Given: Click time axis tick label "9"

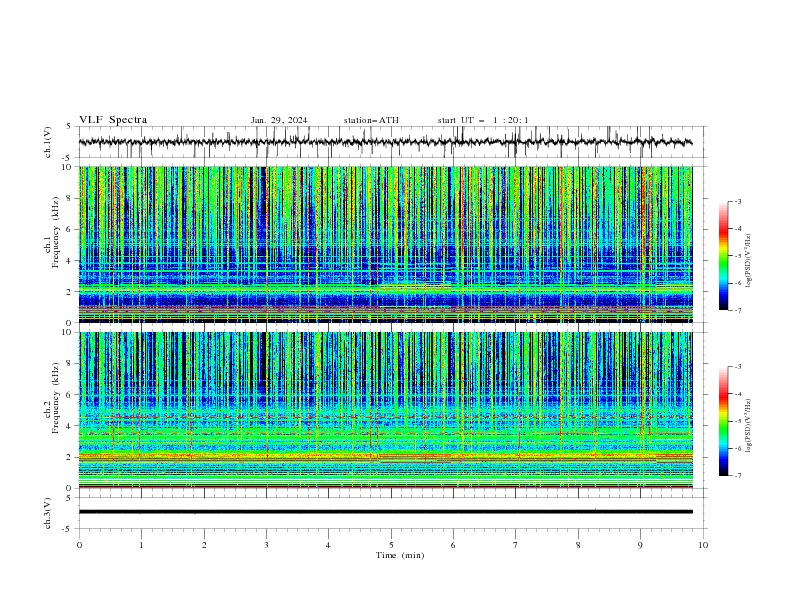Looking at the screenshot, I should (x=640, y=545).
